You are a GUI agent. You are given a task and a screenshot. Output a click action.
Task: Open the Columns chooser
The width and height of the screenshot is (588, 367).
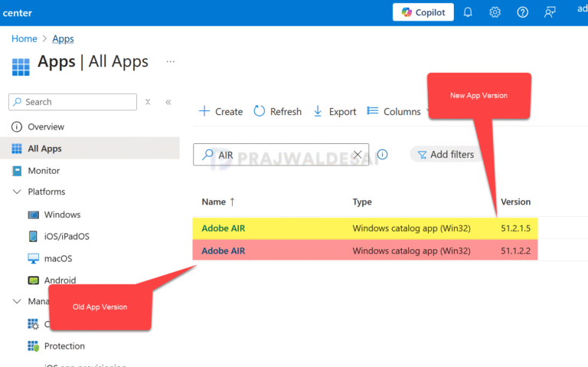tap(394, 111)
